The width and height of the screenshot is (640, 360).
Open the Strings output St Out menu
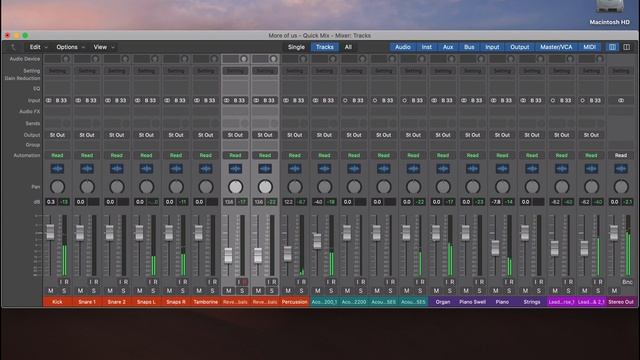pos(532,135)
